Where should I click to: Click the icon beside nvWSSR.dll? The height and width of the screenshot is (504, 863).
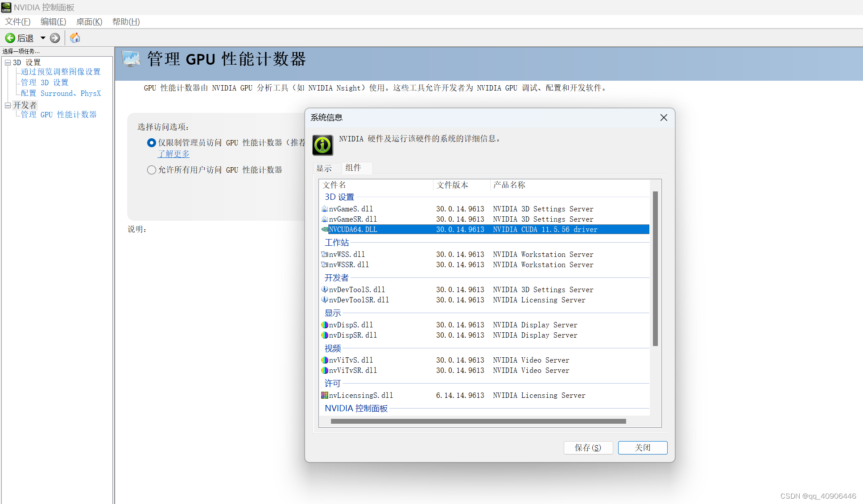[x=325, y=264]
